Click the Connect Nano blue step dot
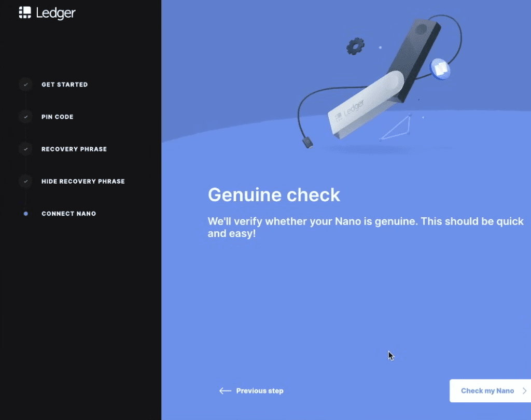The width and height of the screenshot is (531, 420). (26, 214)
